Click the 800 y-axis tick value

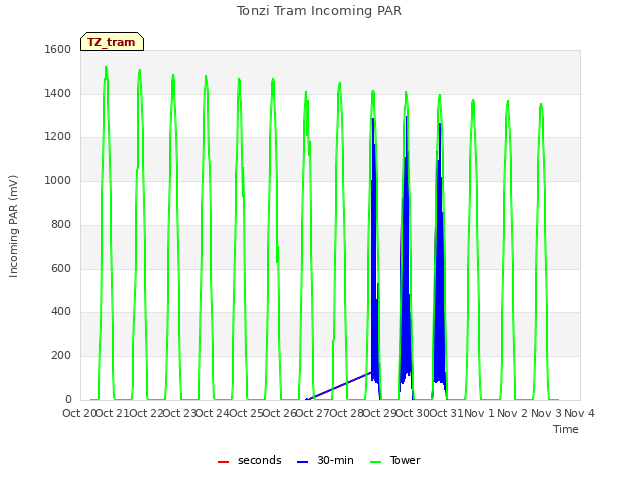(61, 224)
